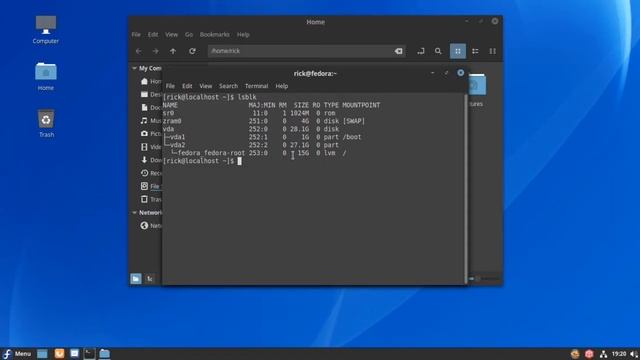Open search in the file manager toolbar

438,51
